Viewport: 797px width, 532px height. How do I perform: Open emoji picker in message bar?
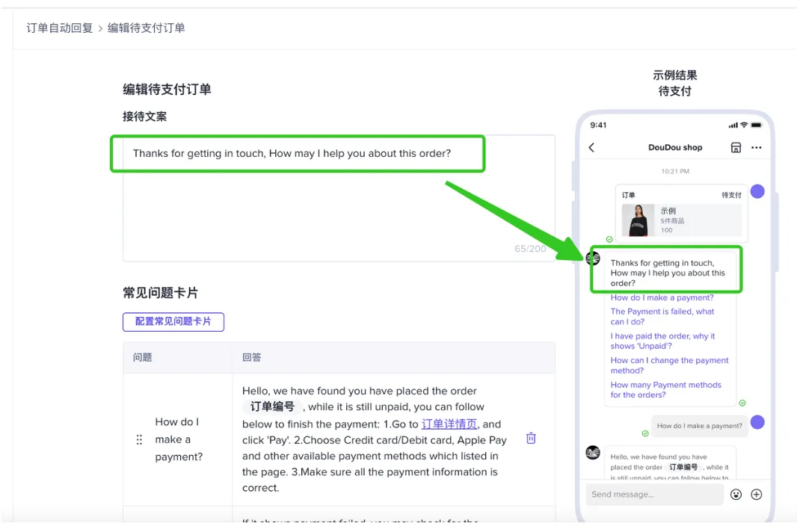(x=736, y=495)
